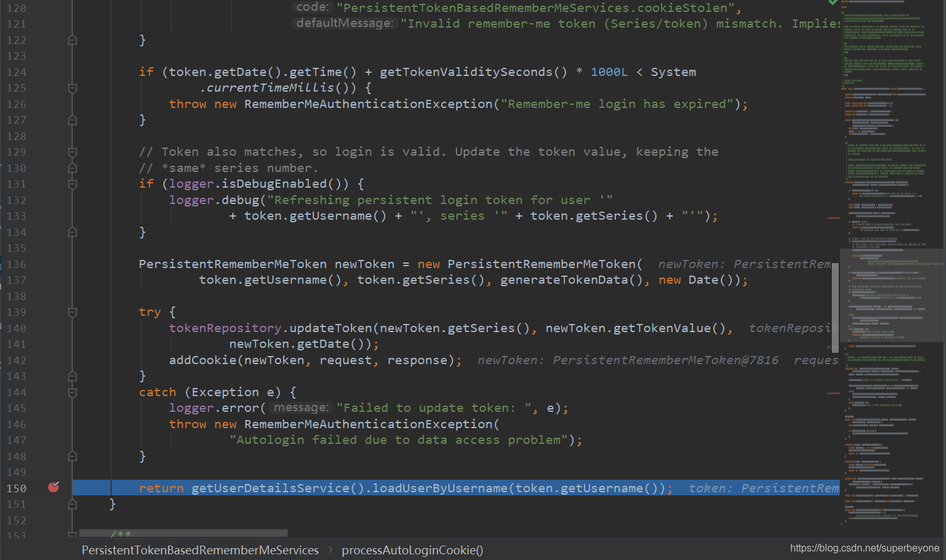Click line number 142 in the gutter
The height and width of the screenshot is (560, 946).
click(16, 360)
